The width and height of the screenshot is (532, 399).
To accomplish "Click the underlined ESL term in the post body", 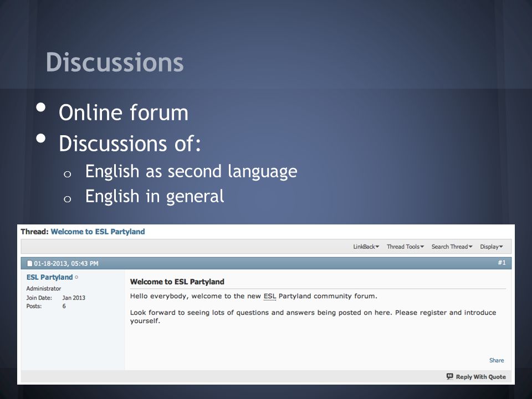I will click(x=270, y=296).
